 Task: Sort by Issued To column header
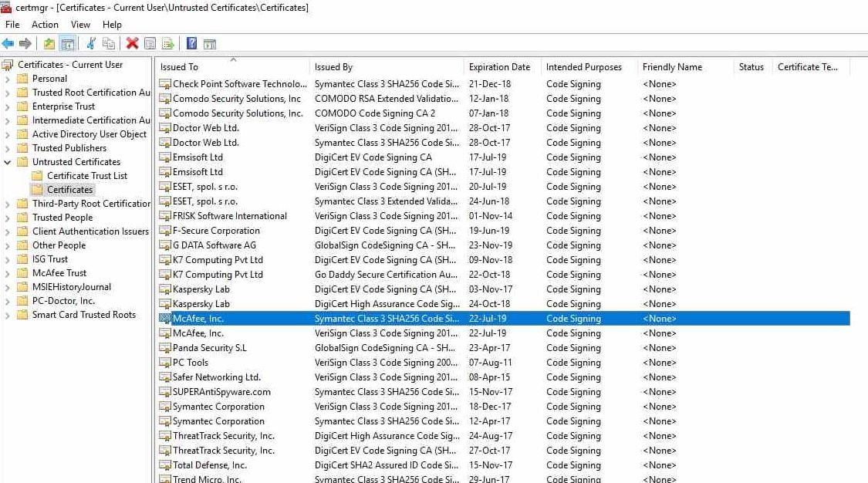(232, 67)
